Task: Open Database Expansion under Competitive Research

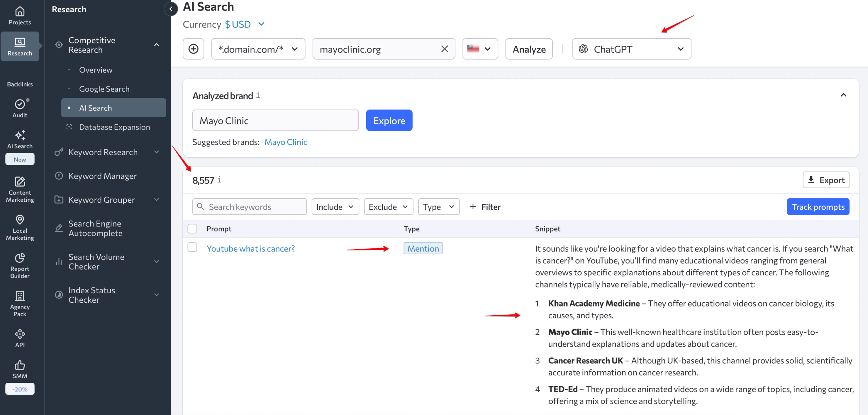Action: tap(114, 127)
